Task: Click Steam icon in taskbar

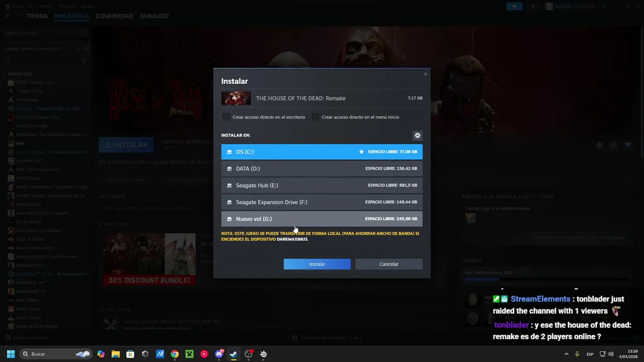Action: pyautogui.click(x=233, y=354)
